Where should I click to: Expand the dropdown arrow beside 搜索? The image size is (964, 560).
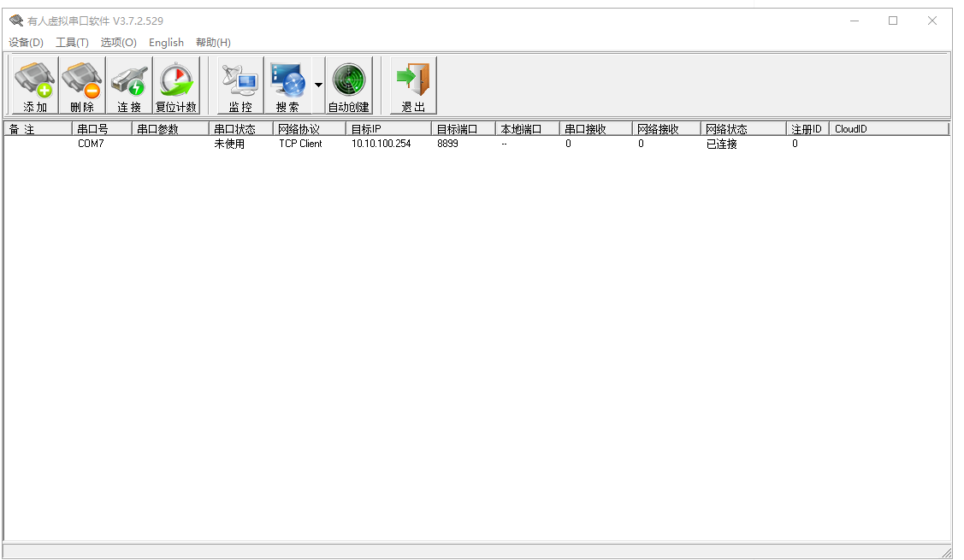coord(318,85)
